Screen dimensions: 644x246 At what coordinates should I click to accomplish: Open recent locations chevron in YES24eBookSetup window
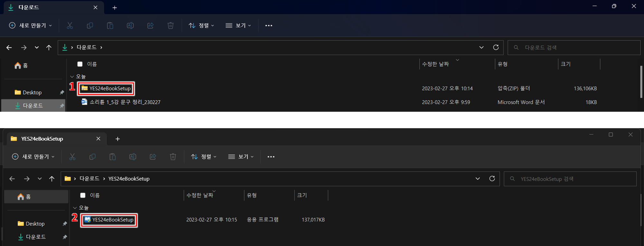(x=40, y=179)
